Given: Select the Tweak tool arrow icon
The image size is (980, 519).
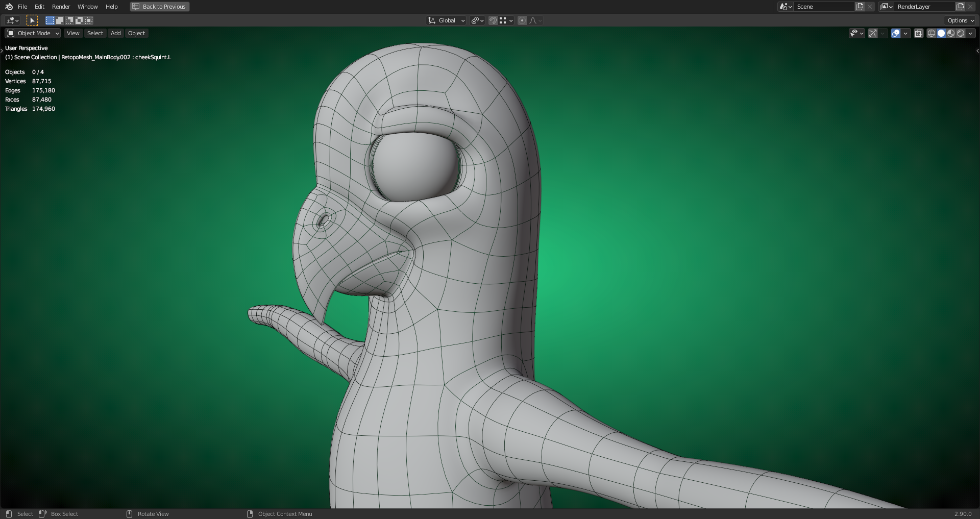Looking at the screenshot, I should tap(32, 20).
